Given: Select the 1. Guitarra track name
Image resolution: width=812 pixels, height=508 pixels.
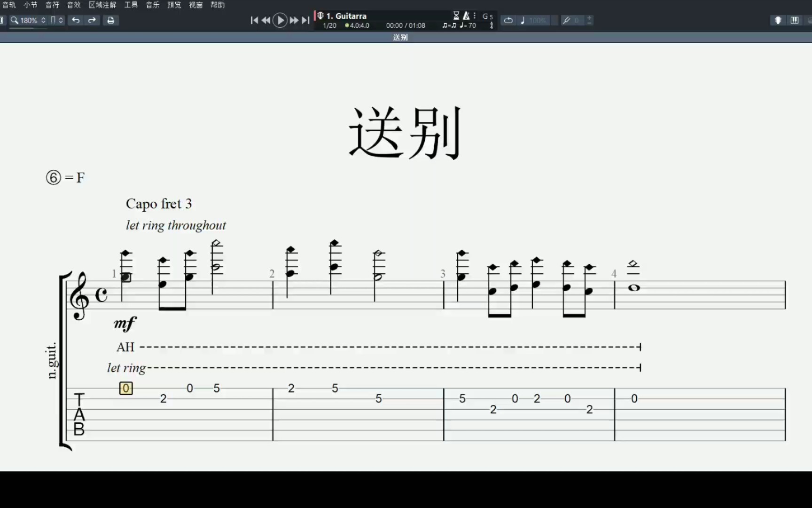Looking at the screenshot, I should (x=346, y=16).
